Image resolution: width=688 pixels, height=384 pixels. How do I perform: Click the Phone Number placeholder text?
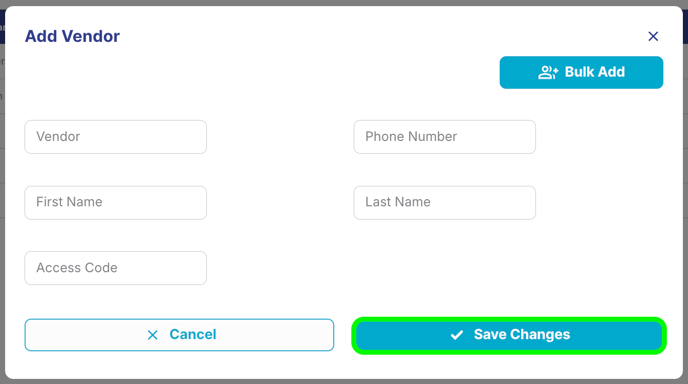coord(411,136)
